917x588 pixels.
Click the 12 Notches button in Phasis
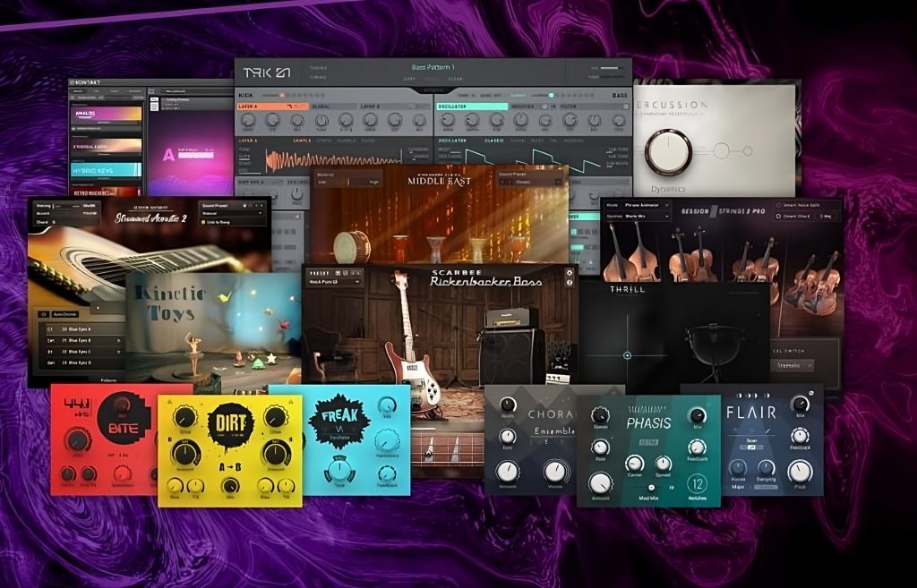[697, 484]
